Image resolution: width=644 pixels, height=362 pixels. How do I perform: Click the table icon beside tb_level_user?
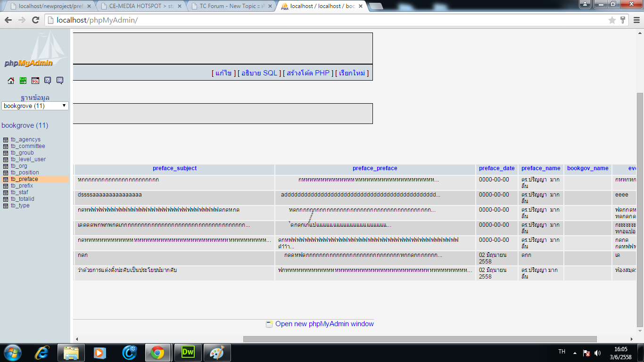[6, 160]
